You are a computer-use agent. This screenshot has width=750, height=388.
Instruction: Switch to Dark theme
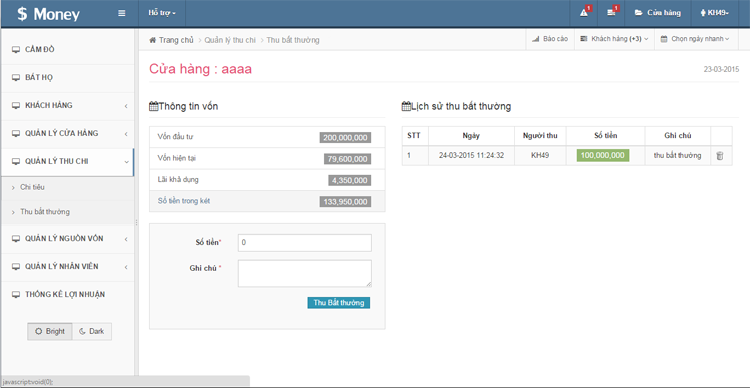(92, 332)
